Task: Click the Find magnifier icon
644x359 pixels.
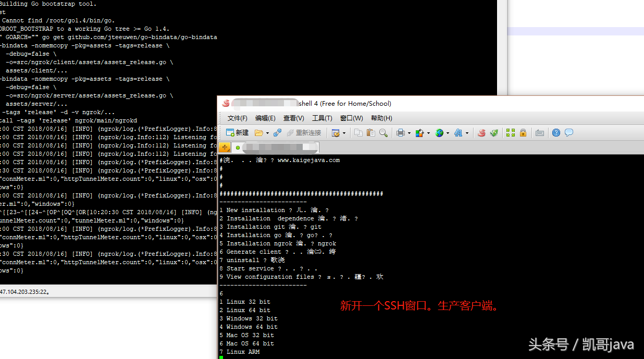Action: point(383,133)
